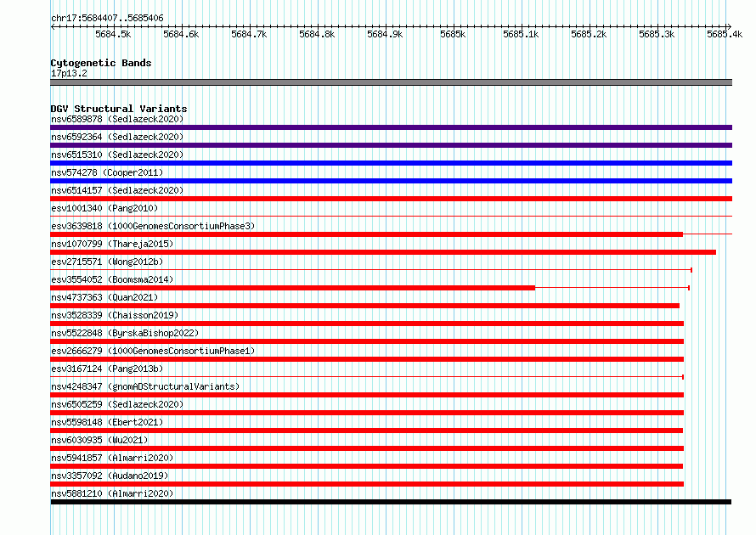The height and width of the screenshot is (535, 756).
Task: Click the blue bar for nsv574278
Action: pyautogui.click(x=391, y=181)
